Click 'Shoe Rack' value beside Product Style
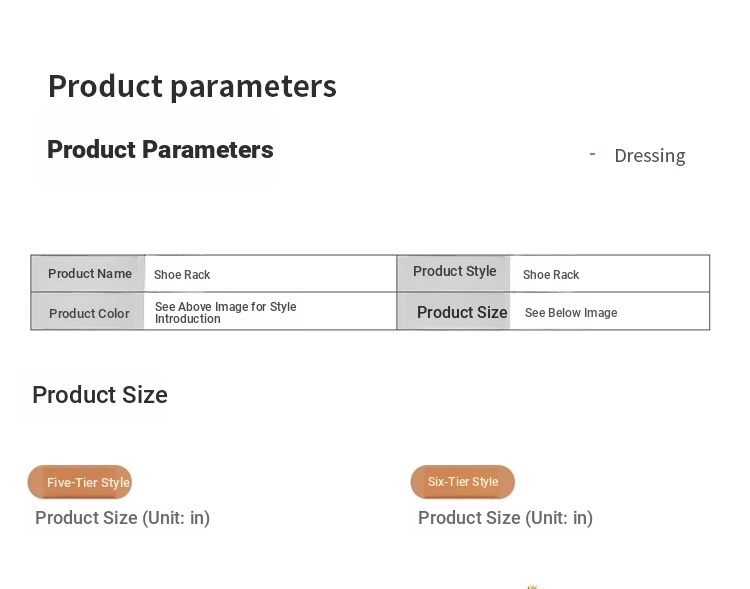Image resolution: width=750 pixels, height=589 pixels. coord(551,275)
